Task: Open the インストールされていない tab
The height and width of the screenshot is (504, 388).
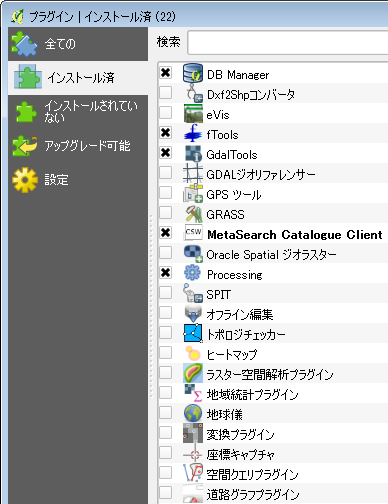Action: pos(78,112)
